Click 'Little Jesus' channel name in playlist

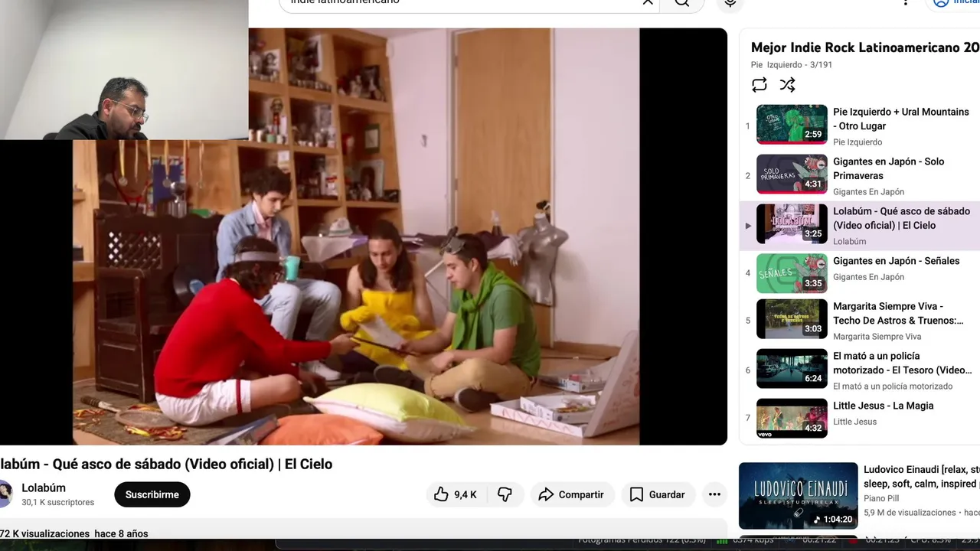coord(854,422)
